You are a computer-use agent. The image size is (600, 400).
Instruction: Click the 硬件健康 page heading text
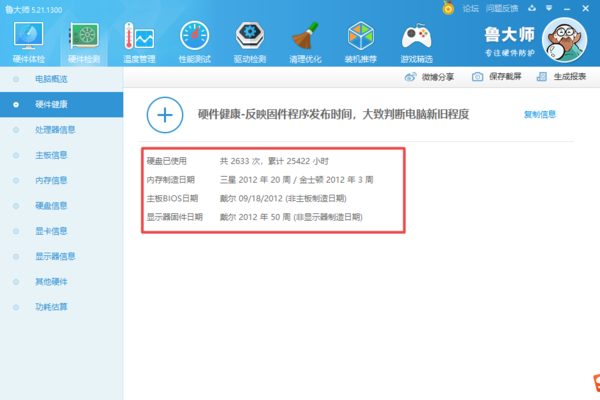333,114
